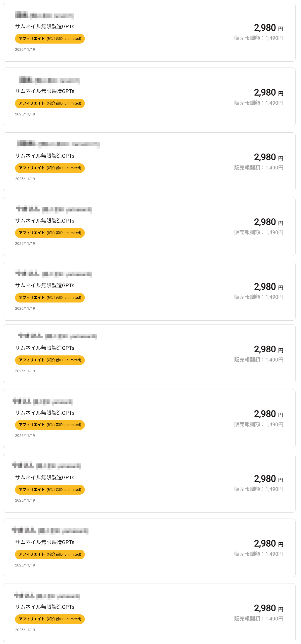Click the fifth card's アフィリエイト badge
This screenshot has height=644, width=301.
50,297
